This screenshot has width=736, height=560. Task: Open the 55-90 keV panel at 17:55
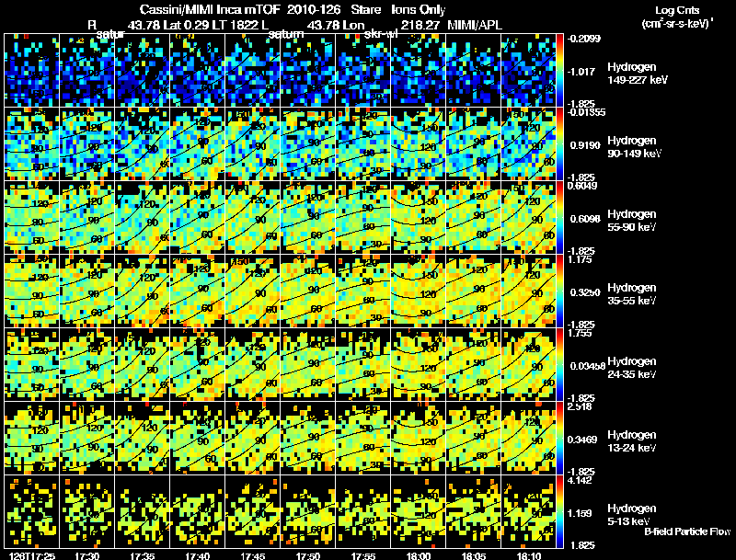(x=363, y=218)
